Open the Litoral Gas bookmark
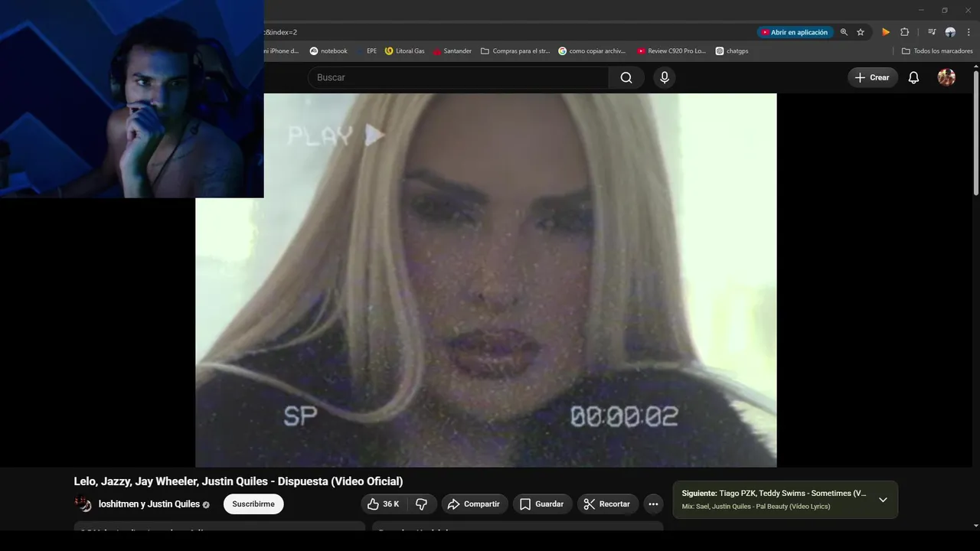980x551 pixels. [x=405, y=51]
